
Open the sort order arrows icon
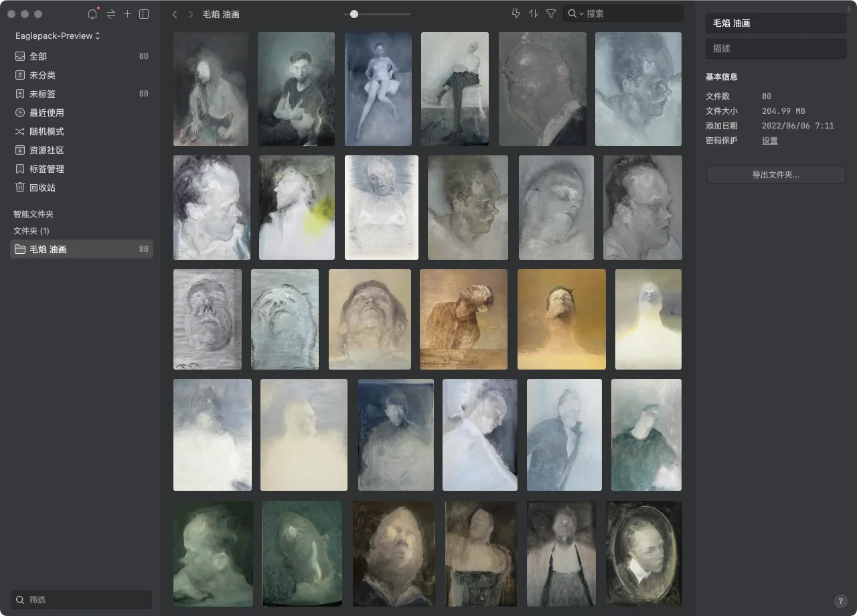coord(534,13)
